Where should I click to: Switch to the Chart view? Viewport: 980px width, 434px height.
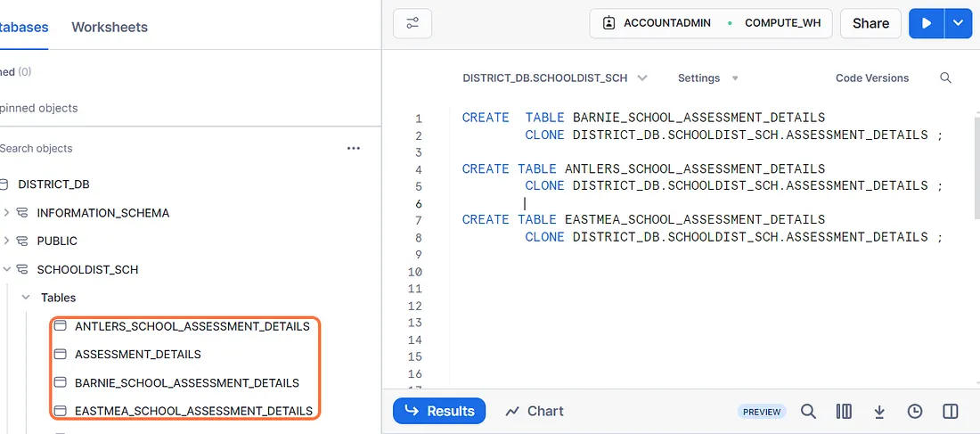click(x=535, y=411)
